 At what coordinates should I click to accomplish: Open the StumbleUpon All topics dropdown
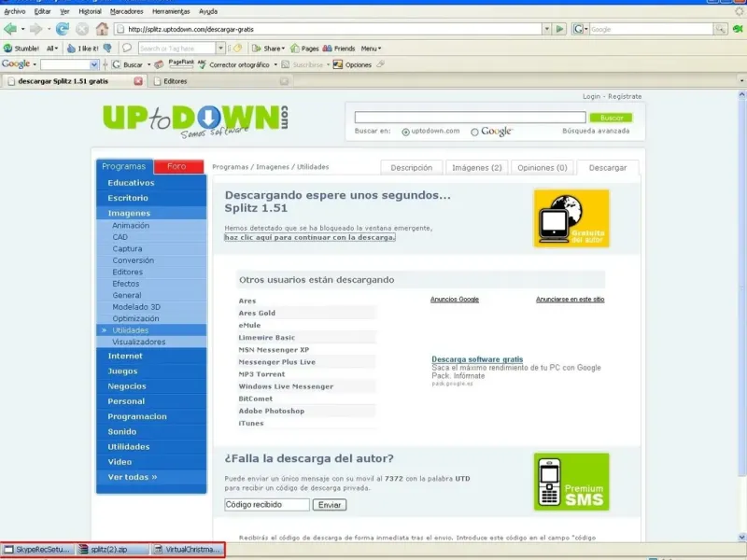click(x=52, y=49)
